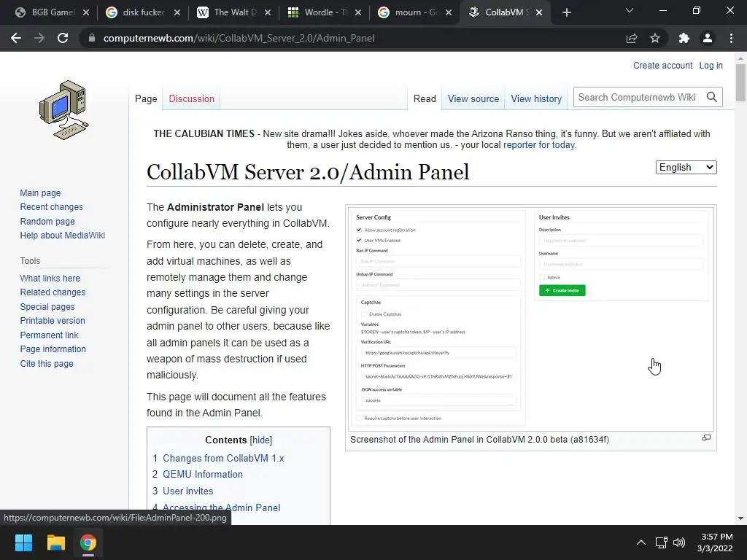Click the page vertical scrollbar thumb
747x560 pixels.
tap(740, 82)
